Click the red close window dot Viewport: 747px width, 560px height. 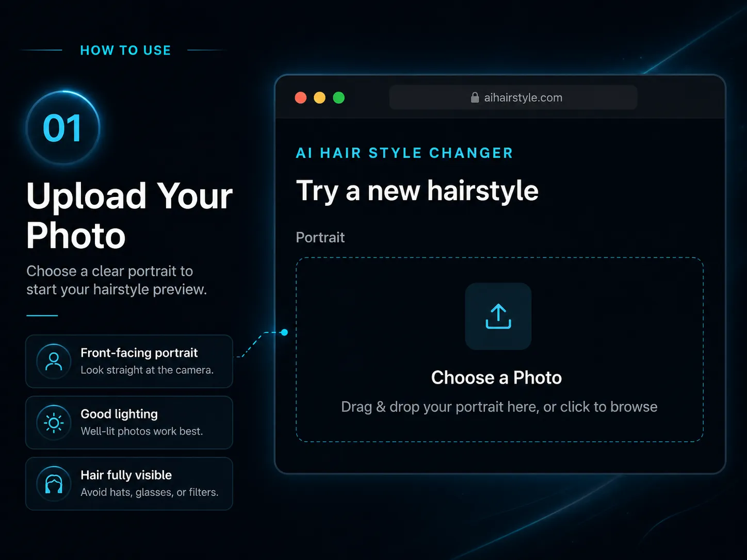301,97
